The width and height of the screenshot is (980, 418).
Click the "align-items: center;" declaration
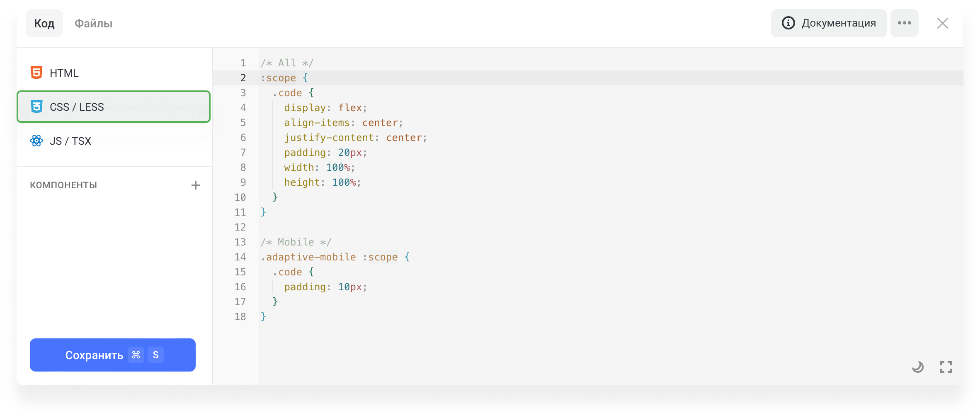pos(343,123)
